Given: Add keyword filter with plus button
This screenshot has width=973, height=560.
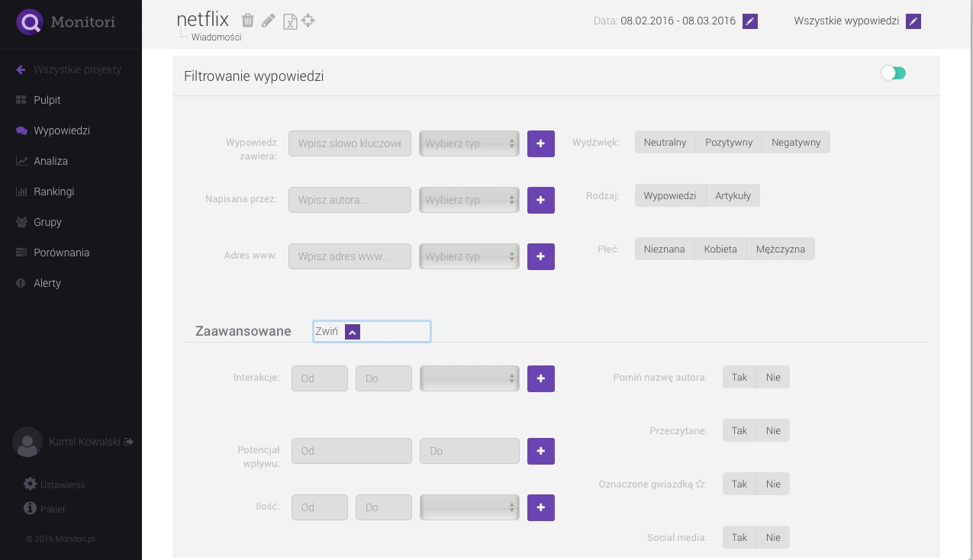Looking at the screenshot, I should pos(541,143).
